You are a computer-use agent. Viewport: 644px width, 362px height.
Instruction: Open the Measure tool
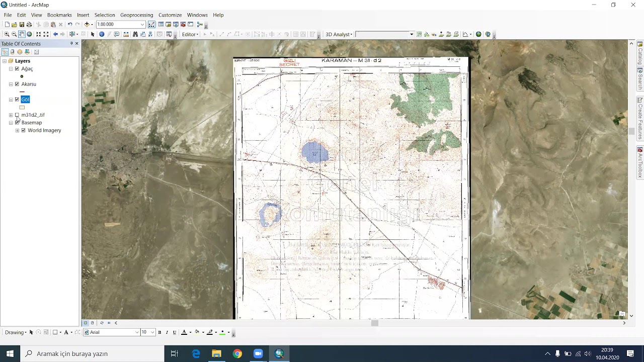pyautogui.click(x=126, y=34)
